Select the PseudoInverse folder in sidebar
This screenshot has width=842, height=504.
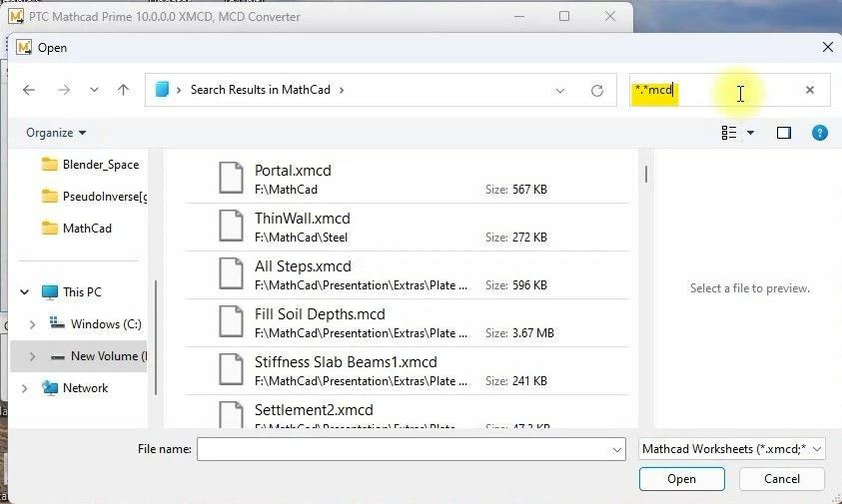click(x=94, y=197)
